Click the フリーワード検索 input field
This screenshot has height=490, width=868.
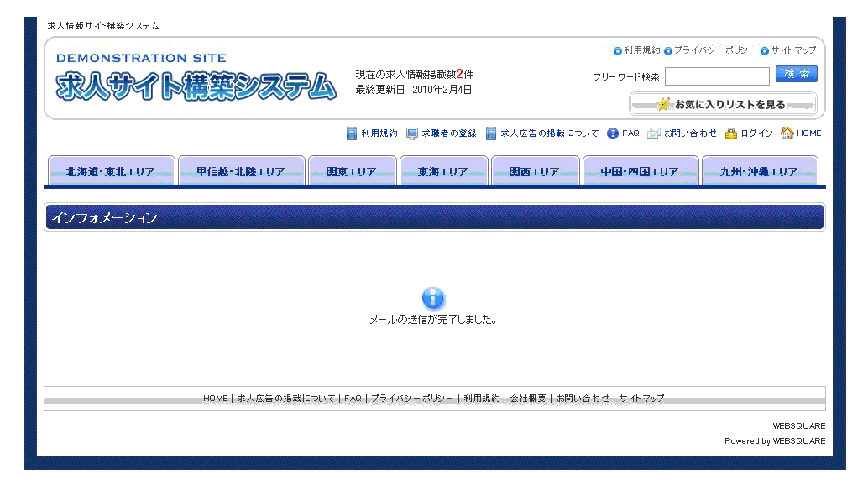717,76
